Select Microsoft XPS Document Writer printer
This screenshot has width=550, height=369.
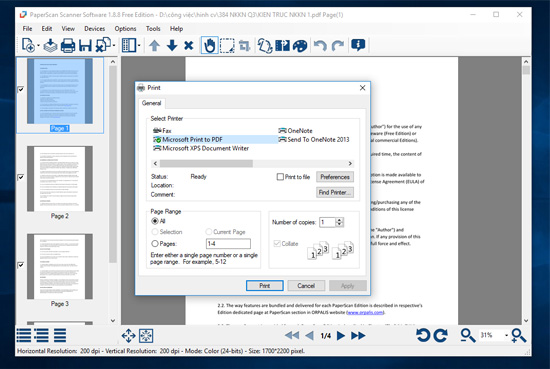201,148
